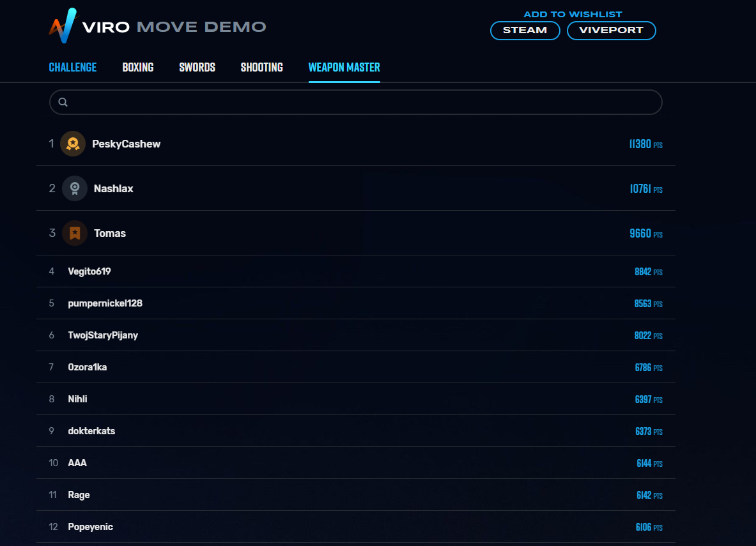Open the Challenge tab
This screenshot has height=546, width=756.
[x=73, y=68]
